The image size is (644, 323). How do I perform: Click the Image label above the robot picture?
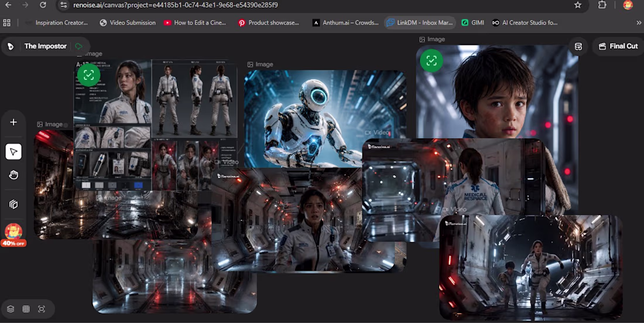[x=260, y=64]
